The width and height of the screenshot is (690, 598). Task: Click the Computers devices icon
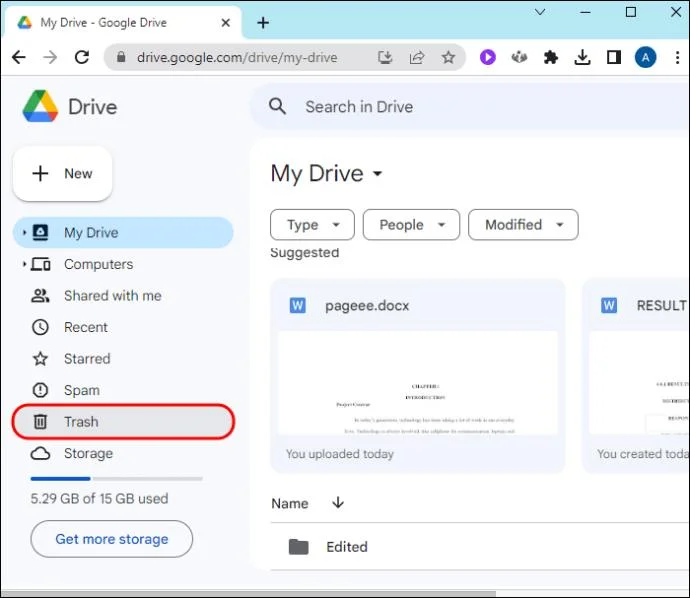point(40,264)
